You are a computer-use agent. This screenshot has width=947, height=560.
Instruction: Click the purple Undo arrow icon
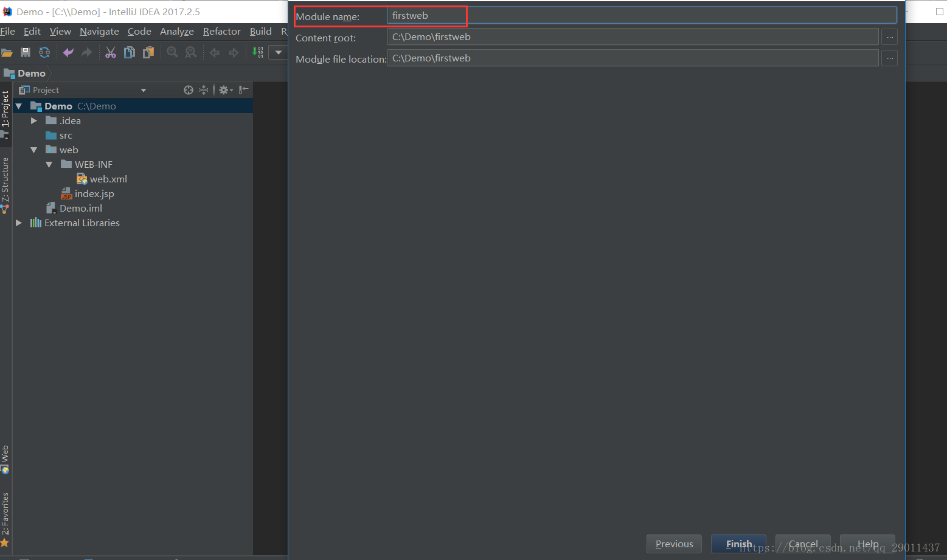[68, 53]
